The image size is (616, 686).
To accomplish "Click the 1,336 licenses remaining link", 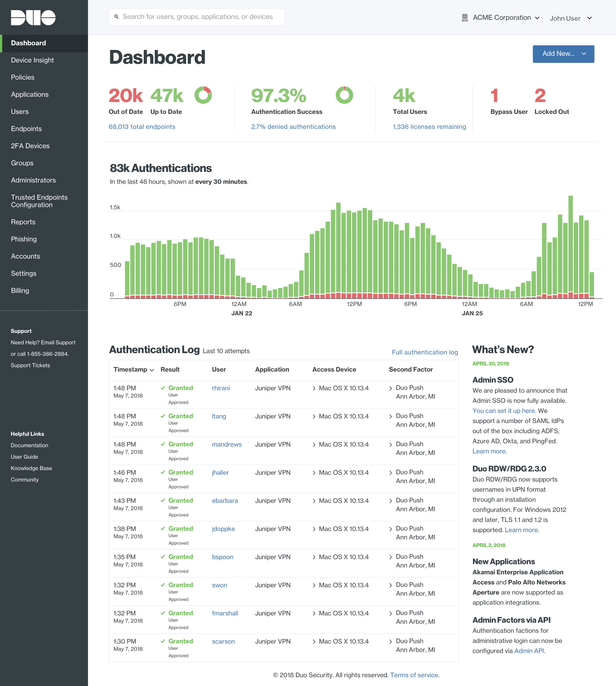I will pyautogui.click(x=429, y=126).
